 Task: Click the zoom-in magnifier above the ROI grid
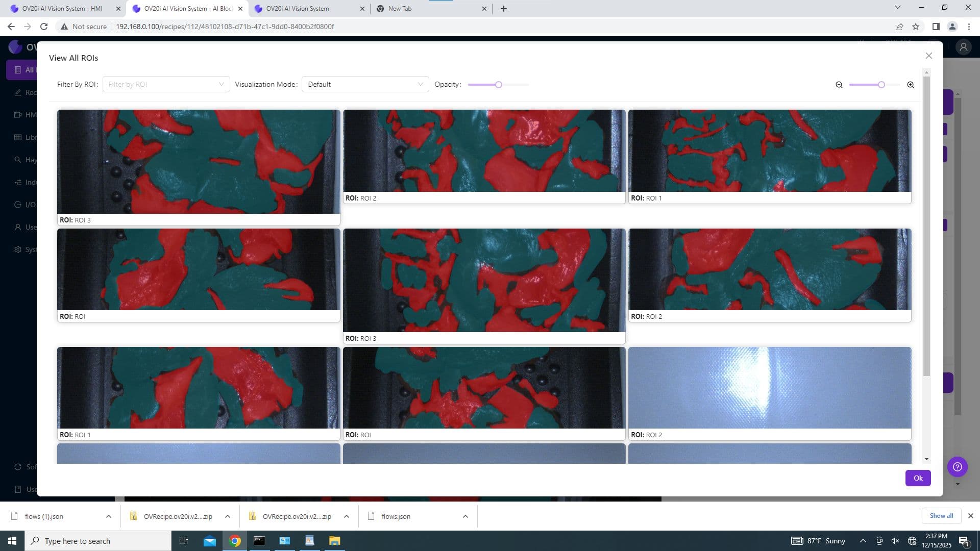pos(911,85)
